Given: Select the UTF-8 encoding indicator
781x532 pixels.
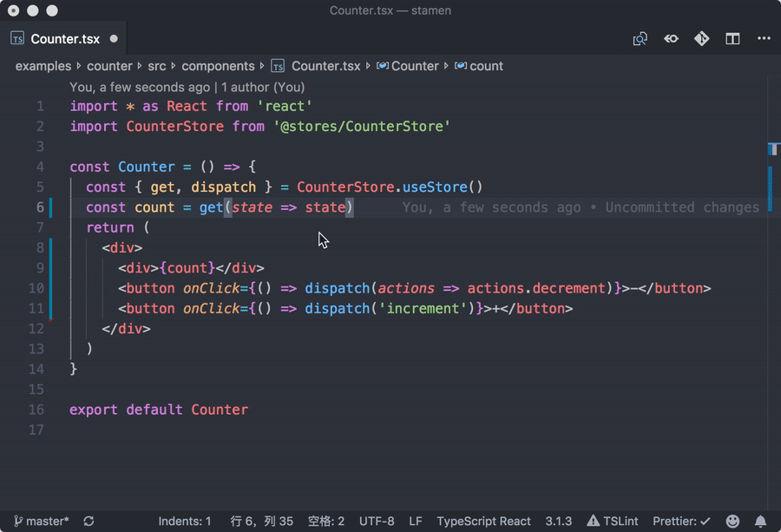Looking at the screenshot, I should pos(377,521).
